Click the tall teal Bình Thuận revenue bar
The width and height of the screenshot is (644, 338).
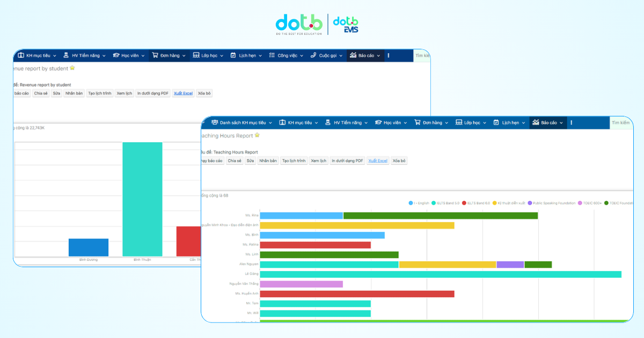pos(142,199)
